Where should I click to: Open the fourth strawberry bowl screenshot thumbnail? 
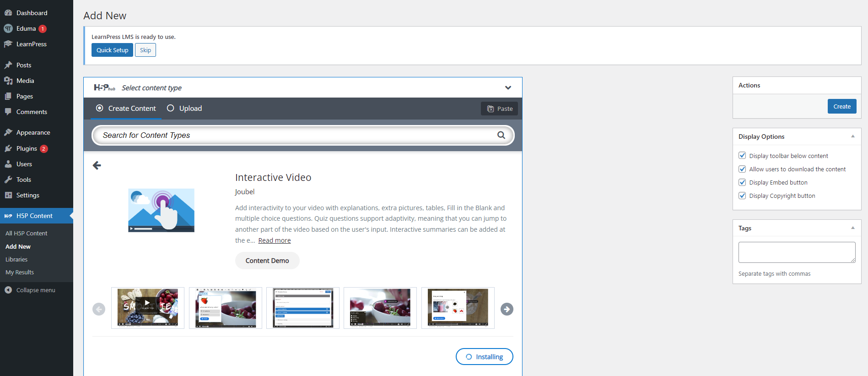click(380, 308)
